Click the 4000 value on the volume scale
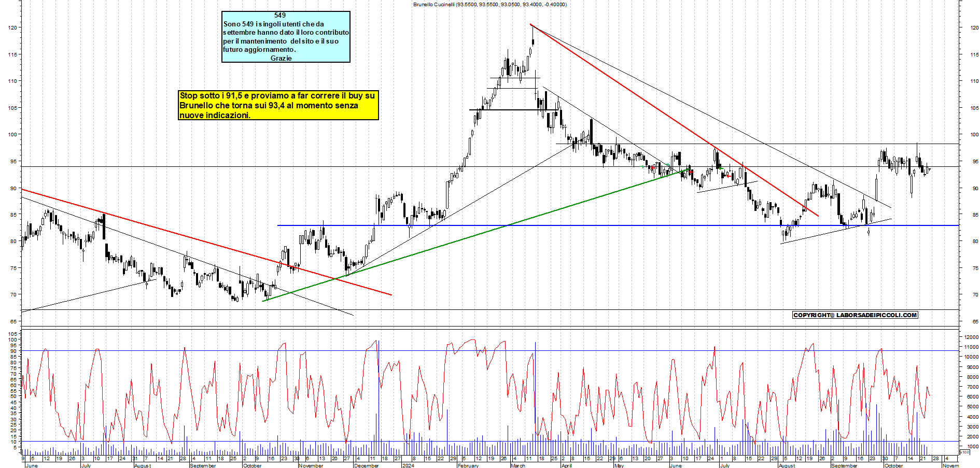Viewport: 980px width, 468px height. point(973,417)
